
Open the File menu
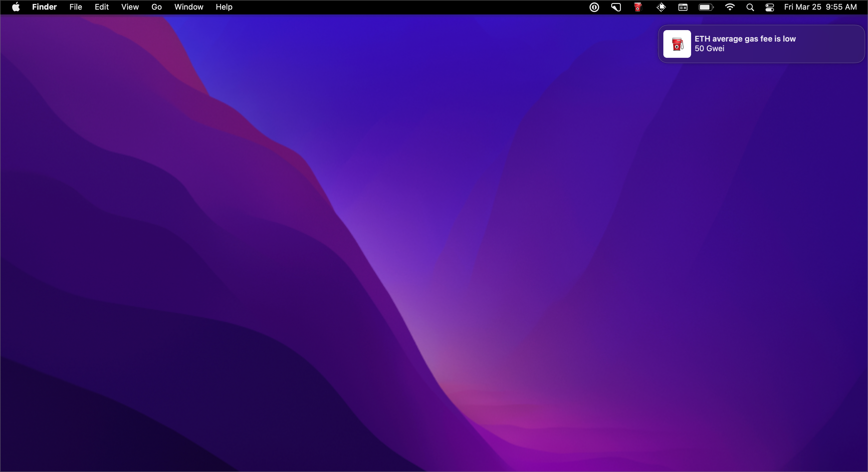[75, 7]
